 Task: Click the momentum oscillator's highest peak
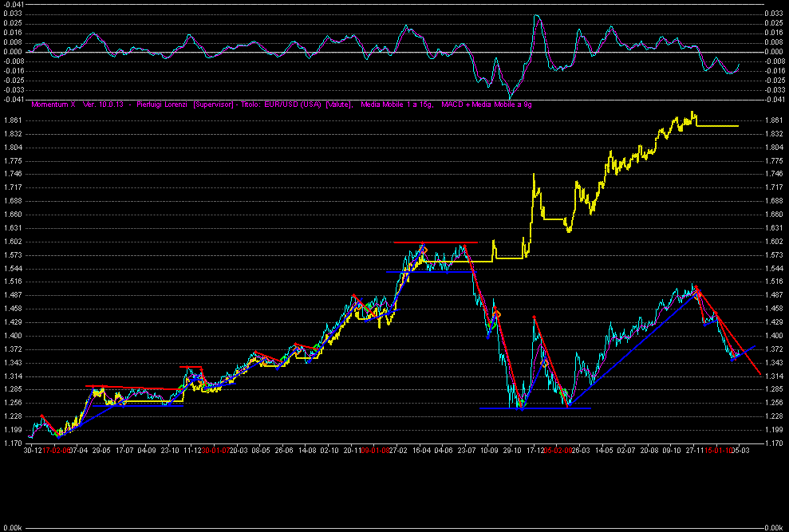[537, 16]
